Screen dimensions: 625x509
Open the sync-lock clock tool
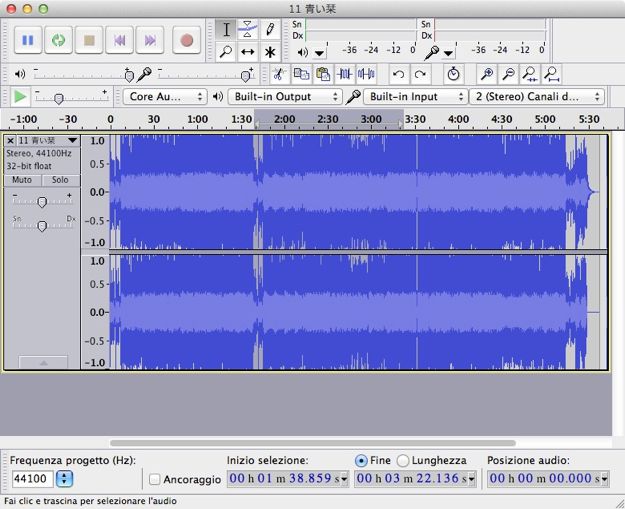point(453,74)
